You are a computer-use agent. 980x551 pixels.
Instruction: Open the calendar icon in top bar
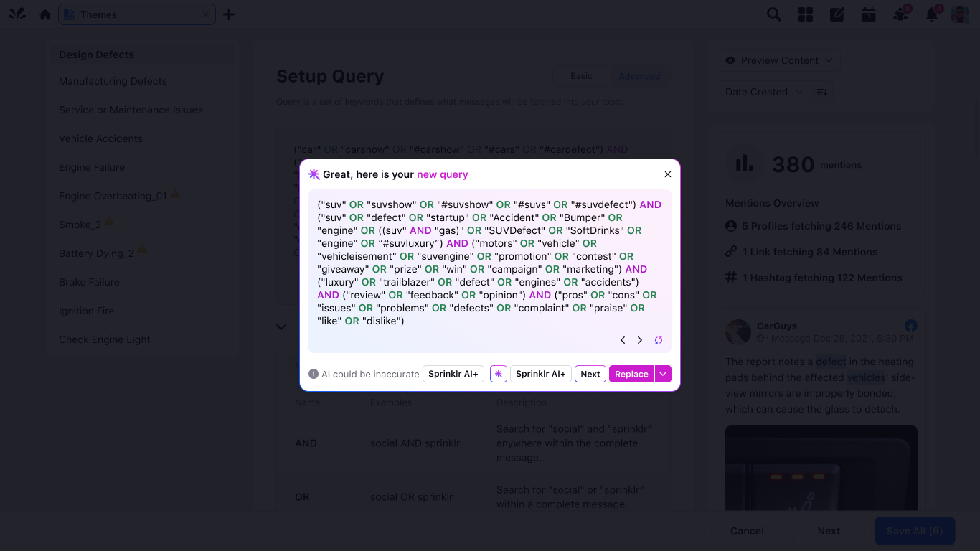(x=868, y=14)
